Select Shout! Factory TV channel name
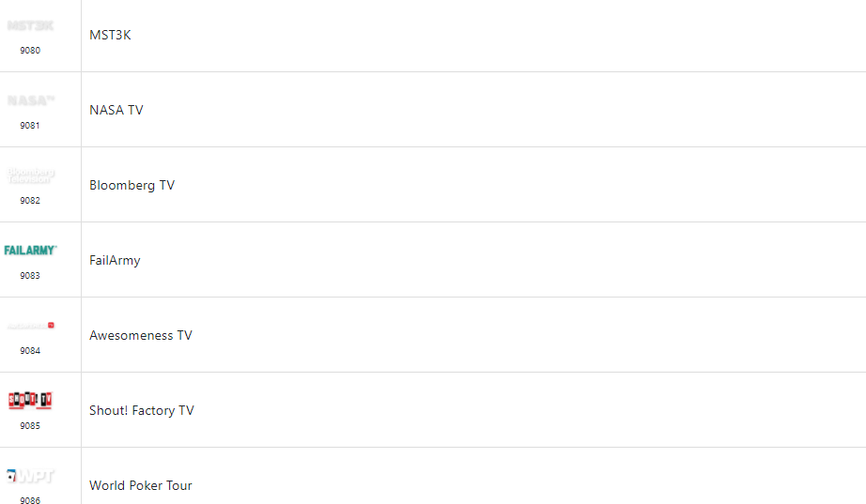The width and height of the screenshot is (866, 504). coord(142,410)
